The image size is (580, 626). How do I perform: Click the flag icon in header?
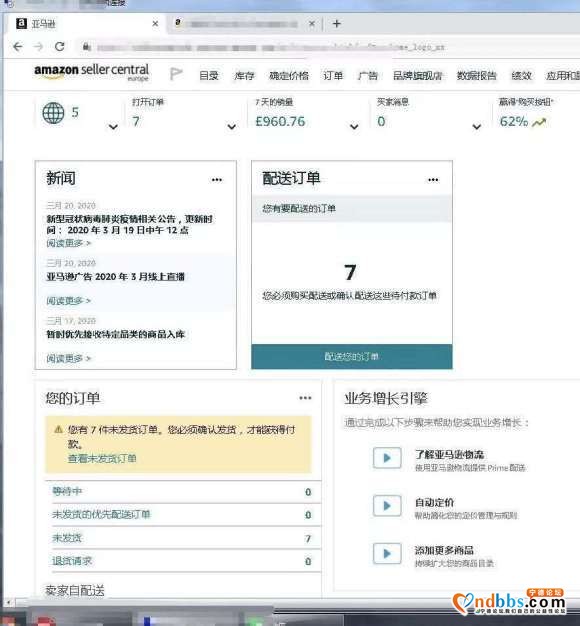(x=176, y=73)
